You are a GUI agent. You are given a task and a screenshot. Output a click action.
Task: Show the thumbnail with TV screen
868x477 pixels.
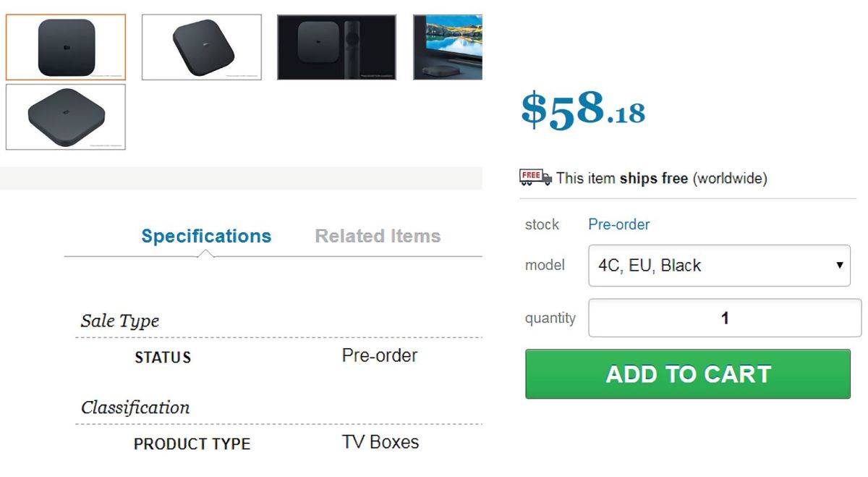point(448,47)
